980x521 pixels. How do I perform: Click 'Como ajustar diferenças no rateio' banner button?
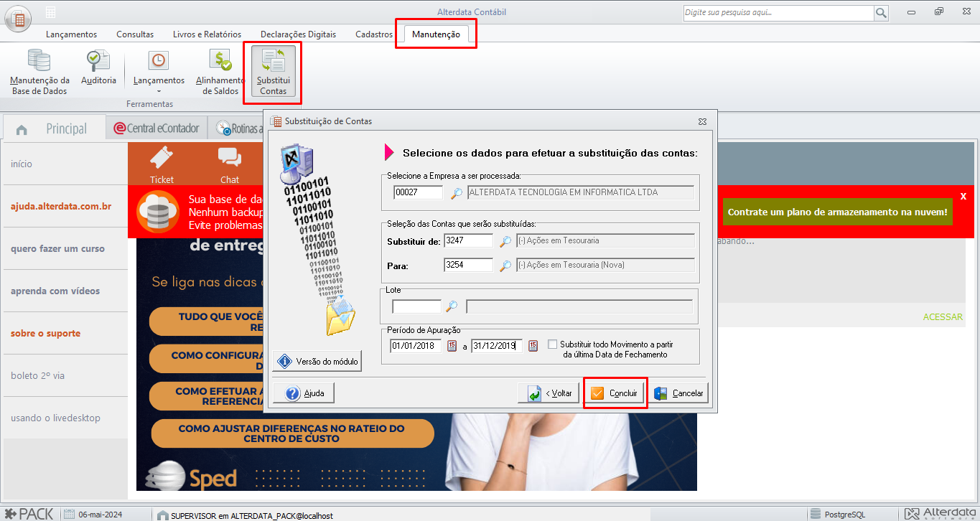(291, 433)
